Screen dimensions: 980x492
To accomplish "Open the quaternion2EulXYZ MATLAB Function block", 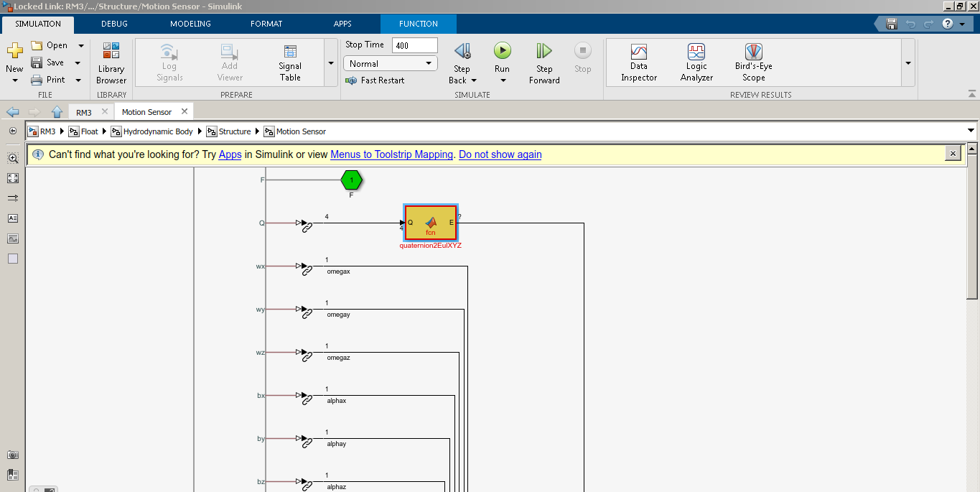I will (430, 223).
